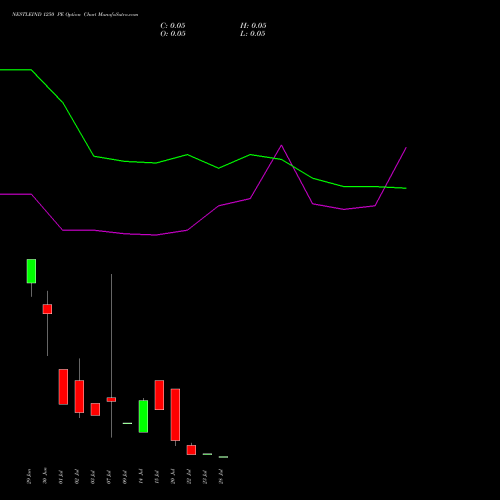Image resolution: width=500 pixels, height=500 pixels.
Task: Click the '01 Jul' date axis label
Action: (61, 477)
